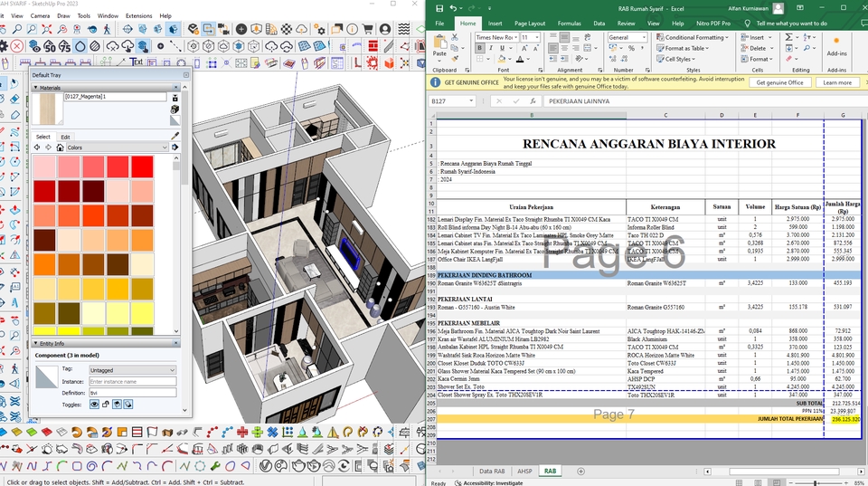Open the user account icon in SketchUp
This screenshot has height=486, width=868.
(x=385, y=29)
